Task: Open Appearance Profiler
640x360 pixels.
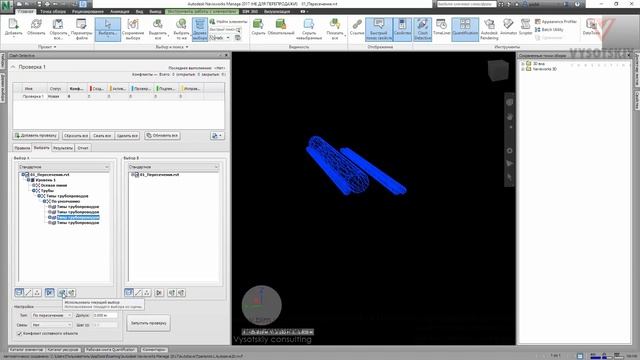Action: pyautogui.click(x=556, y=22)
